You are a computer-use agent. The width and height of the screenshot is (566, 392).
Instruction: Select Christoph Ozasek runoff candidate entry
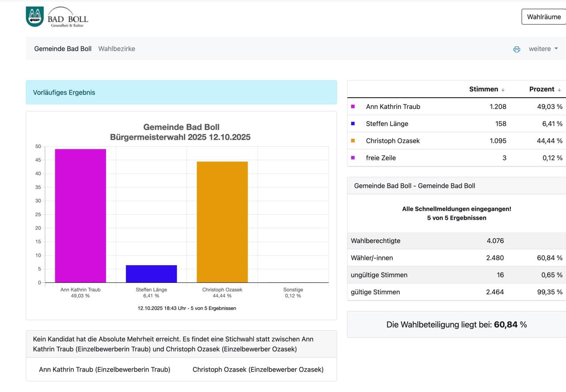pos(258,369)
